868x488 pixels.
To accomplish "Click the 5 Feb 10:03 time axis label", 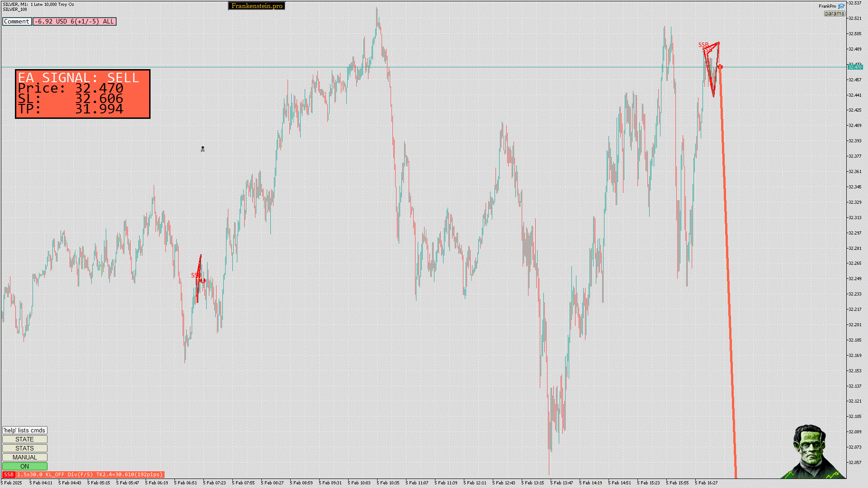I will pyautogui.click(x=359, y=483).
